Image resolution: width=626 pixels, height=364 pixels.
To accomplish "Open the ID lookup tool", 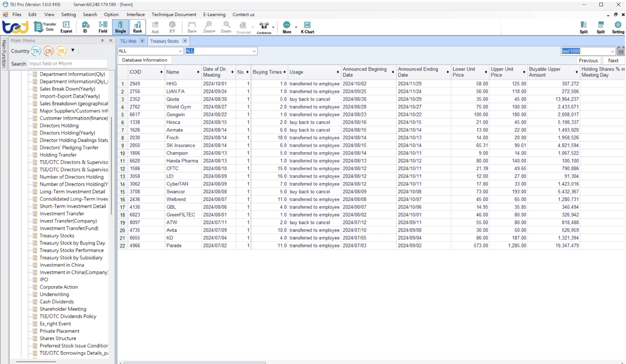I will (x=85, y=27).
